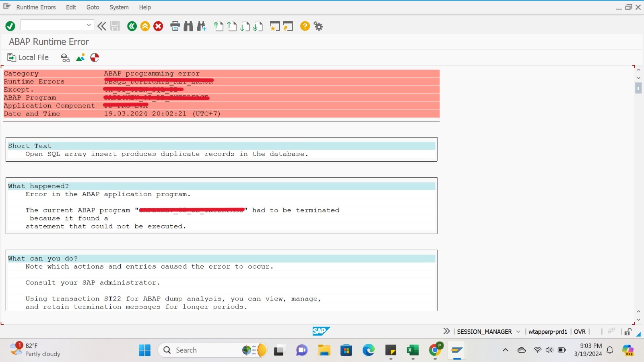Select the Short Text section header

[x=221, y=146]
